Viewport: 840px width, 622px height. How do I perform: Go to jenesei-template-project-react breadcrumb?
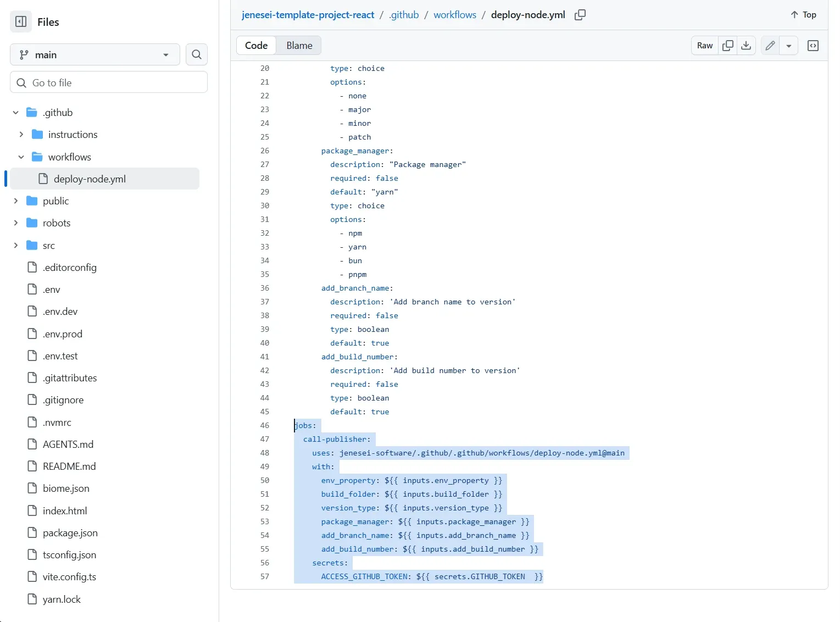pyautogui.click(x=308, y=15)
